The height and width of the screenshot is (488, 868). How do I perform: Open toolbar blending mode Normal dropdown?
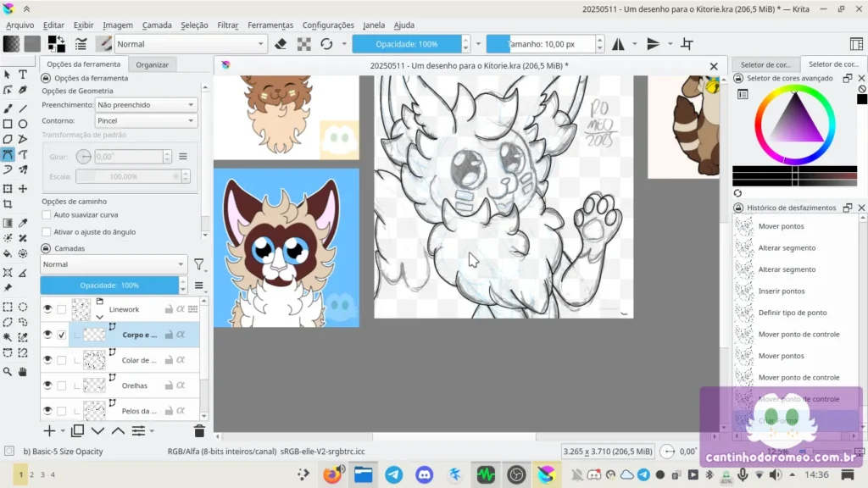pos(191,44)
